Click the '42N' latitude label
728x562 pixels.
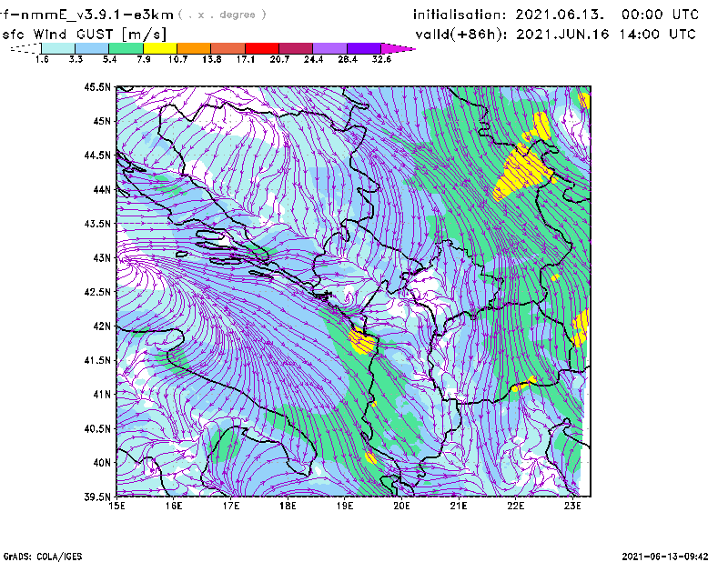click(102, 326)
